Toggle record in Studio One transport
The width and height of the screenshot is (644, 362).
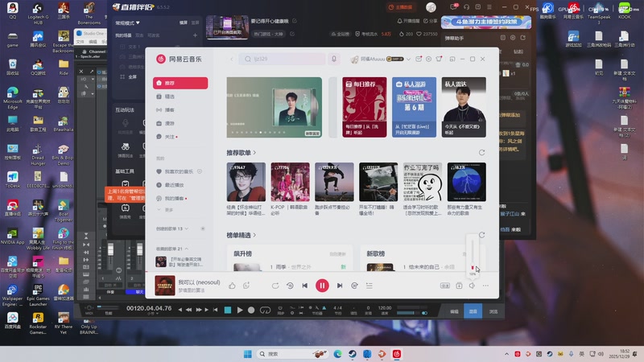tap(251, 311)
